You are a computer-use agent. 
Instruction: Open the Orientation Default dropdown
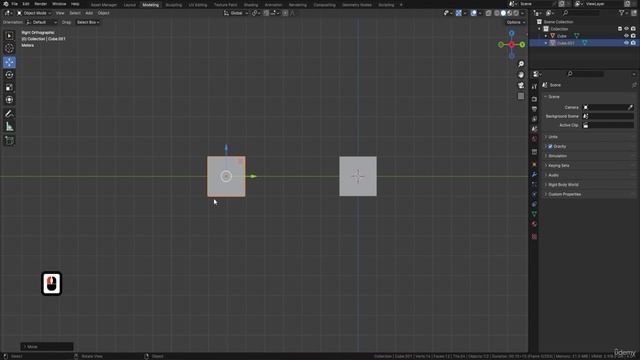click(41, 22)
